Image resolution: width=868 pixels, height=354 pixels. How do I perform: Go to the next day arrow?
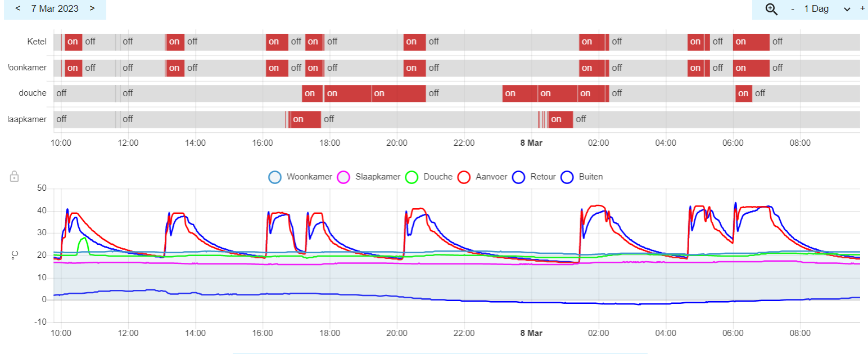point(92,8)
